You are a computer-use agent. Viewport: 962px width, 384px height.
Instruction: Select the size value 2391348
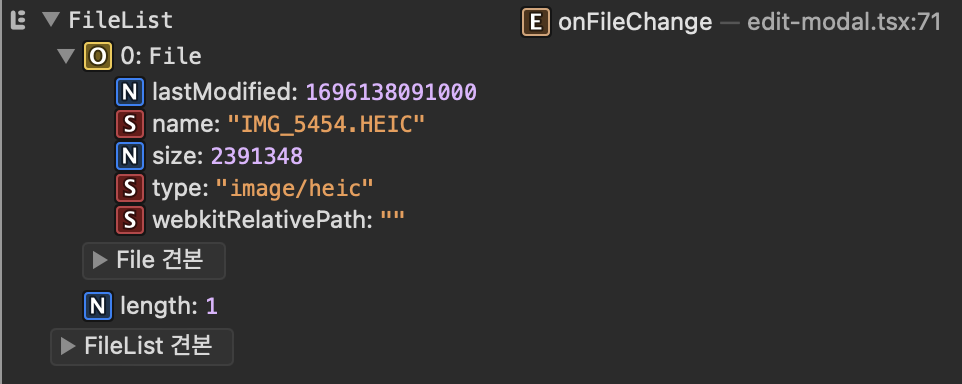pyautogui.click(x=256, y=156)
